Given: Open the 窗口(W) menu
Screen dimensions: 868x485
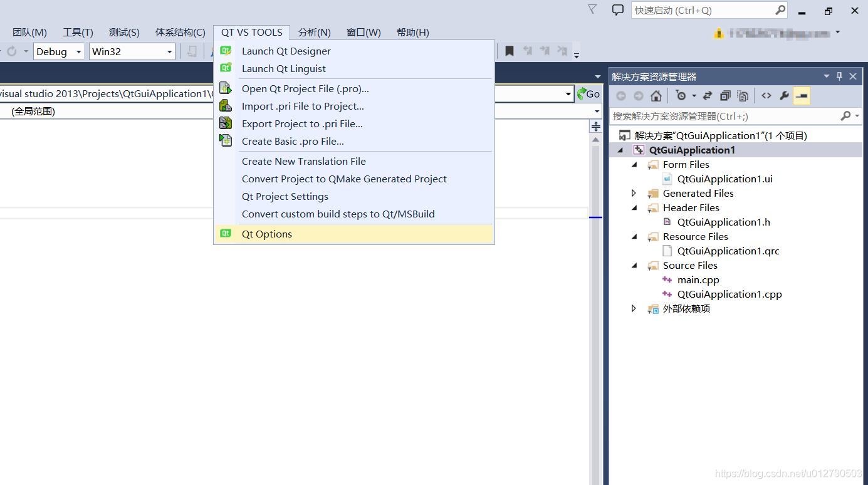Looking at the screenshot, I should point(363,33).
